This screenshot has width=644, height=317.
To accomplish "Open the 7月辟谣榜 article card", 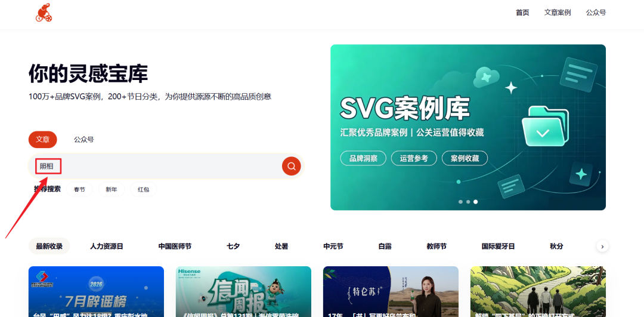I will (96, 291).
